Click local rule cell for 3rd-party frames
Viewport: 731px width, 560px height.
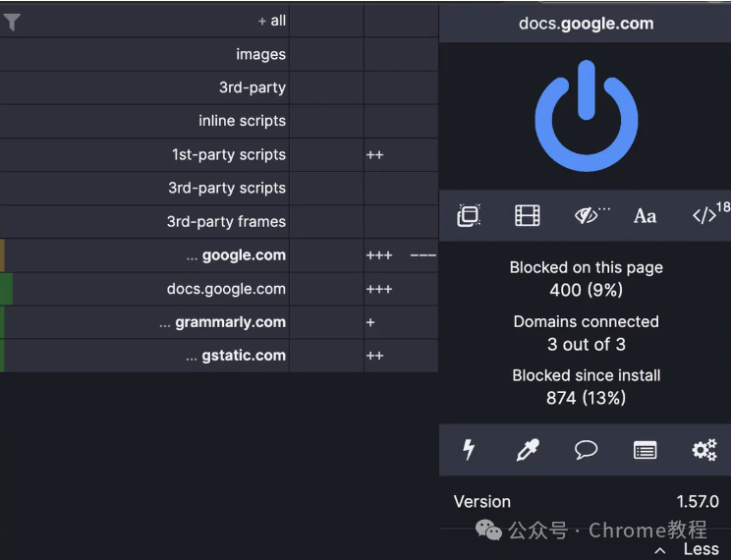[x=401, y=221]
